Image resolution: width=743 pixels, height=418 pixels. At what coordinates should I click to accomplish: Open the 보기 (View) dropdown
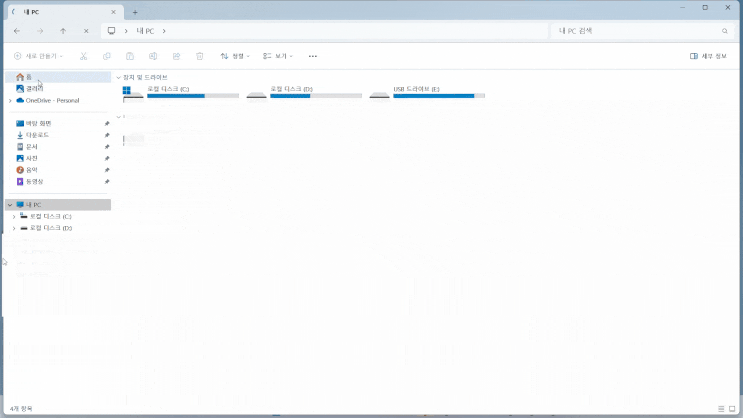278,56
